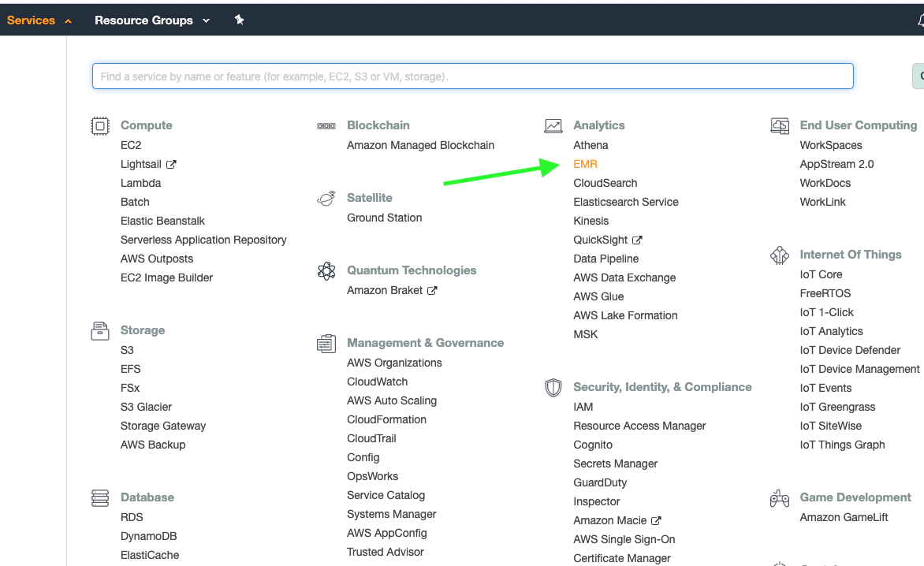Image resolution: width=924 pixels, height=566 pixels.
Task: Open the MSK service
Action: coord(585,334)
